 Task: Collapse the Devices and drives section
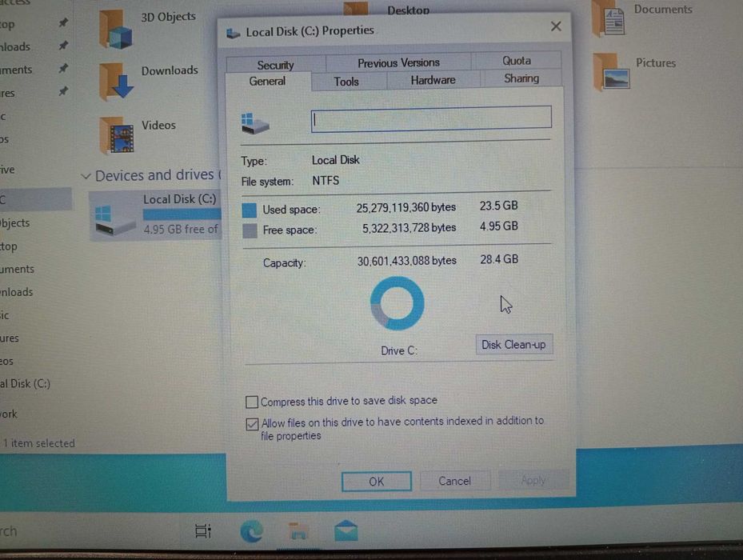coord(86,176)
